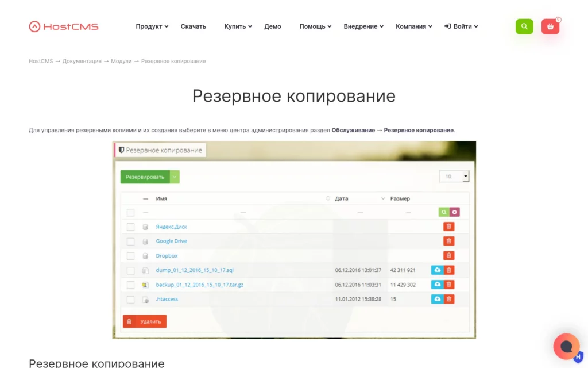Image resolution: width=588 pixels, height=368 pixels.
Task: Click the size value 11 429 302
Action: pyautogui.click(x=403, y=285)
